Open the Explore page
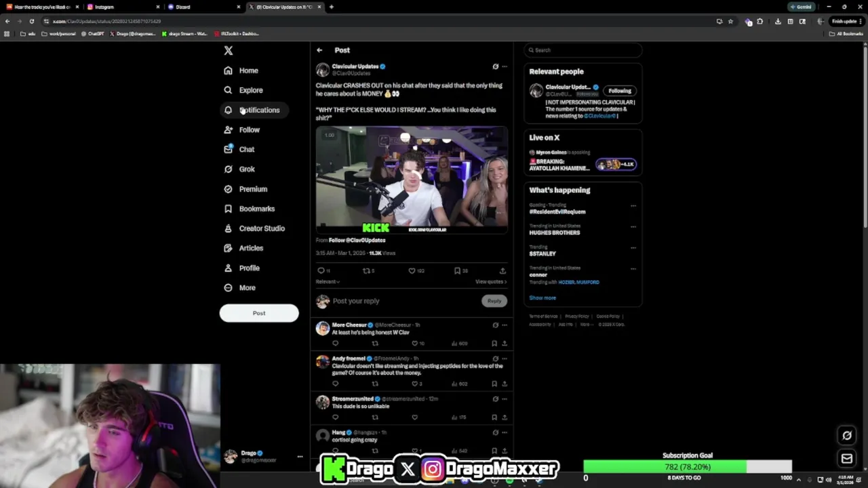868x488 pixels. click(243, 90)
